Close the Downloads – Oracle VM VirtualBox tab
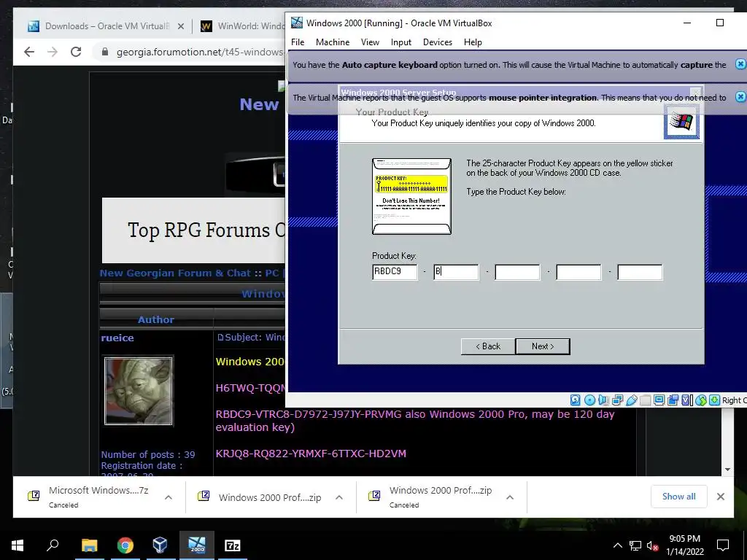747x560 pixels. (x=181, y=26)
